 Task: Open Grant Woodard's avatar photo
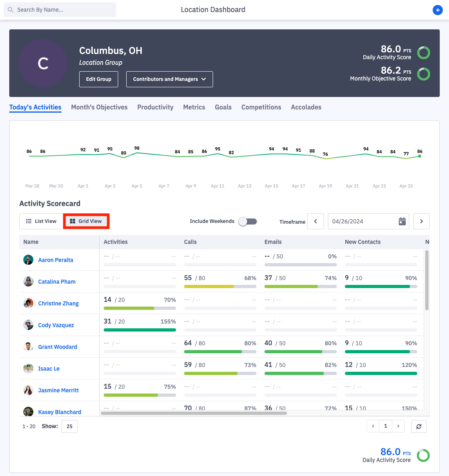pyautogui.click(x=28, y=347)
